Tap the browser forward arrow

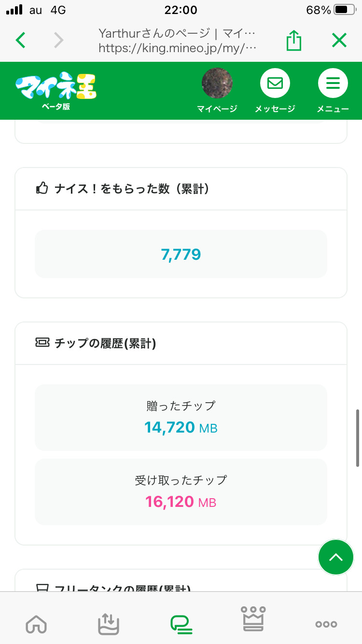(58, 41)
